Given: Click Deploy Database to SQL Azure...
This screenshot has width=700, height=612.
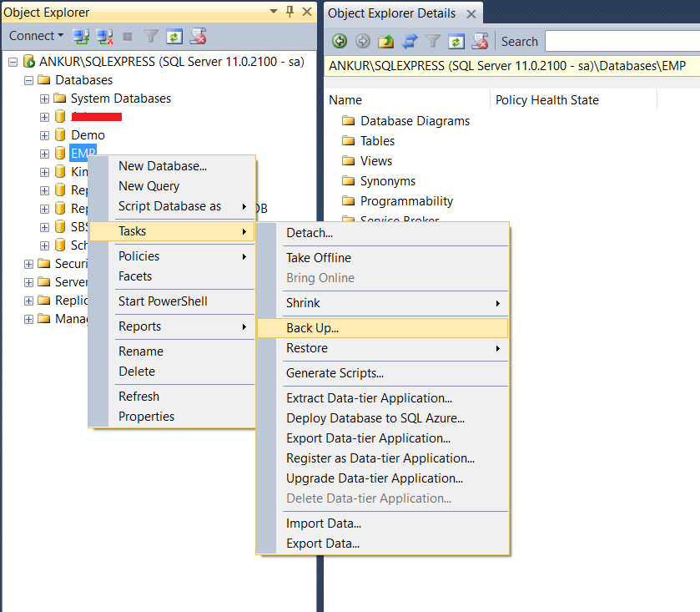Looking at the screenshot, I should coord(383,418).
